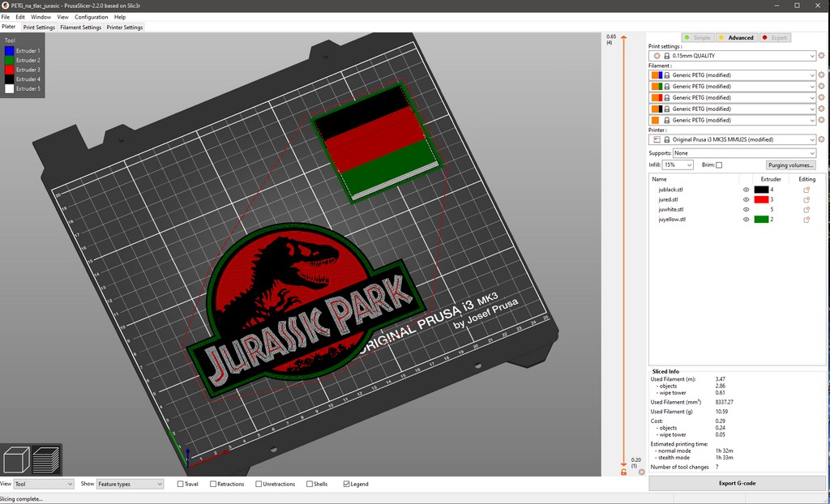
Task: Open the Window menu
Action: pyautogui.click(x=41, y=17)
